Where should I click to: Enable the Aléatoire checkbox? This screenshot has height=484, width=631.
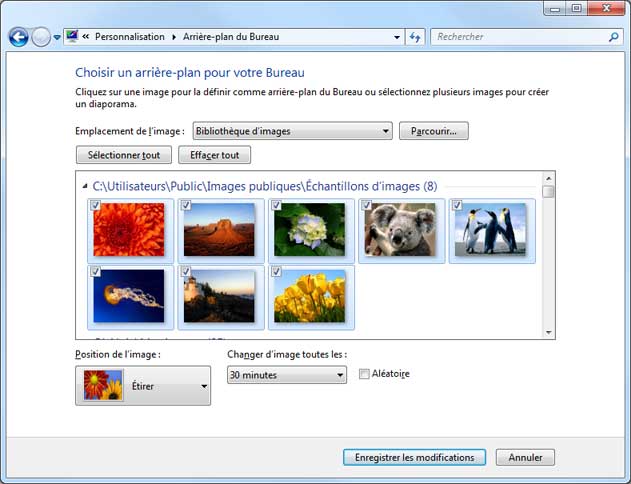click(364, 374)
